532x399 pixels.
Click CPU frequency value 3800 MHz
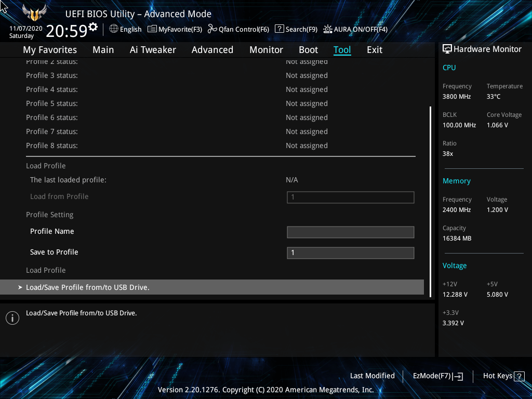click(x=457, y=97)
